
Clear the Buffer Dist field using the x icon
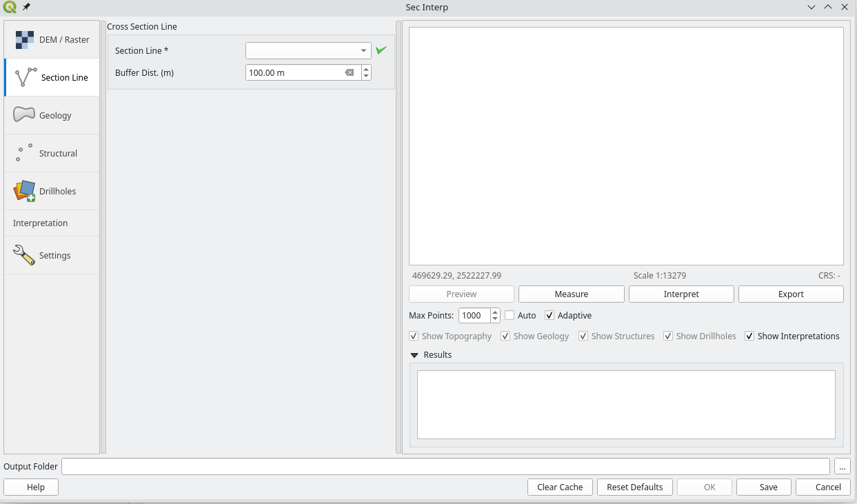(350, 72)
